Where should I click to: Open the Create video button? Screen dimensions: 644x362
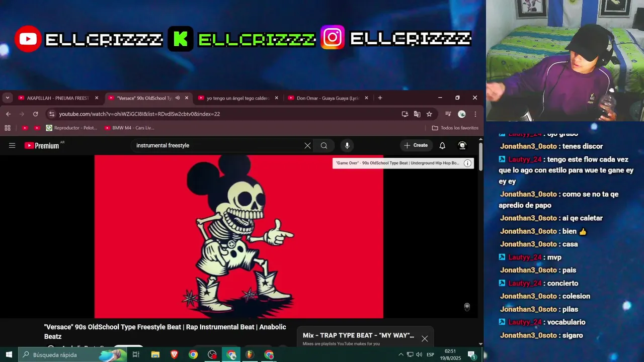(x=416, y=145)
